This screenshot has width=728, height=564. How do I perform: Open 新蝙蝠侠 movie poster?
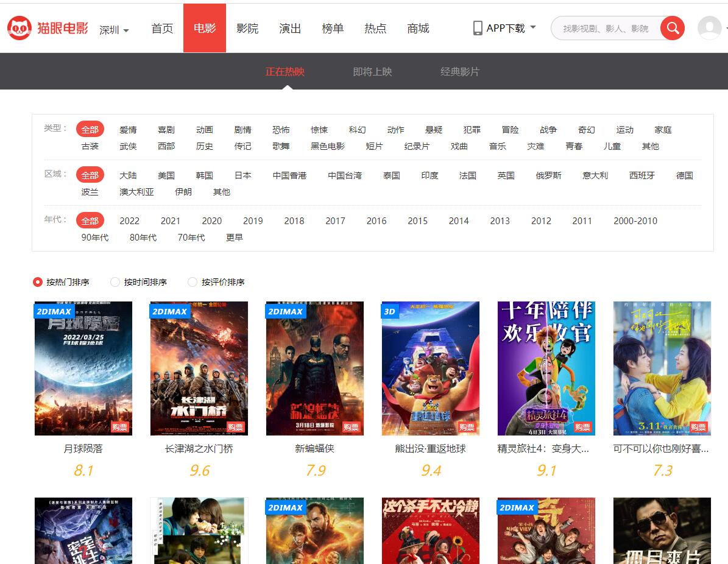[x=315, y=368]
